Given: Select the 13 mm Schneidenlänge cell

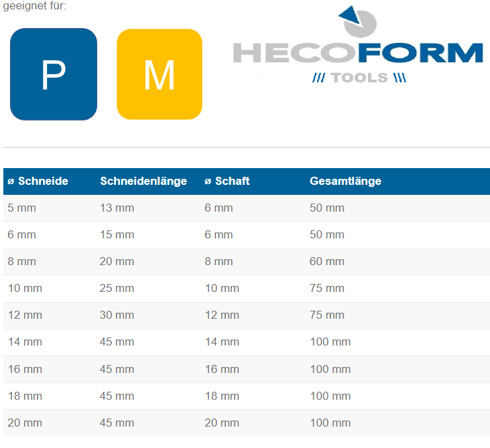Looking at the screenshot, I should point(117,208).
